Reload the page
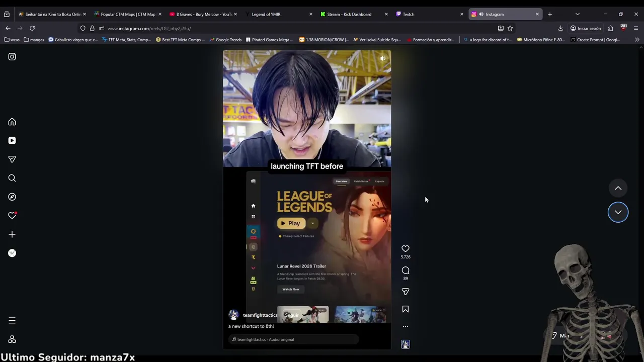The image size is (644, 362). 32,28
